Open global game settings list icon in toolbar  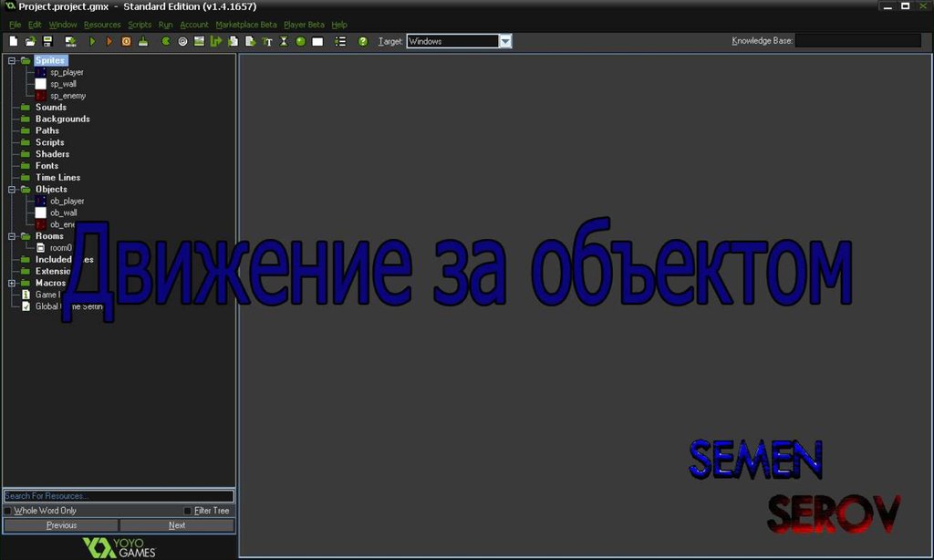(340, 41)
